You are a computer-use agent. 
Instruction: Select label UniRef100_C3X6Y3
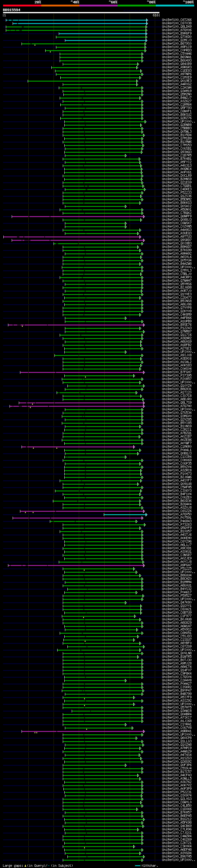pyautogui.click(x=177, y=491)
